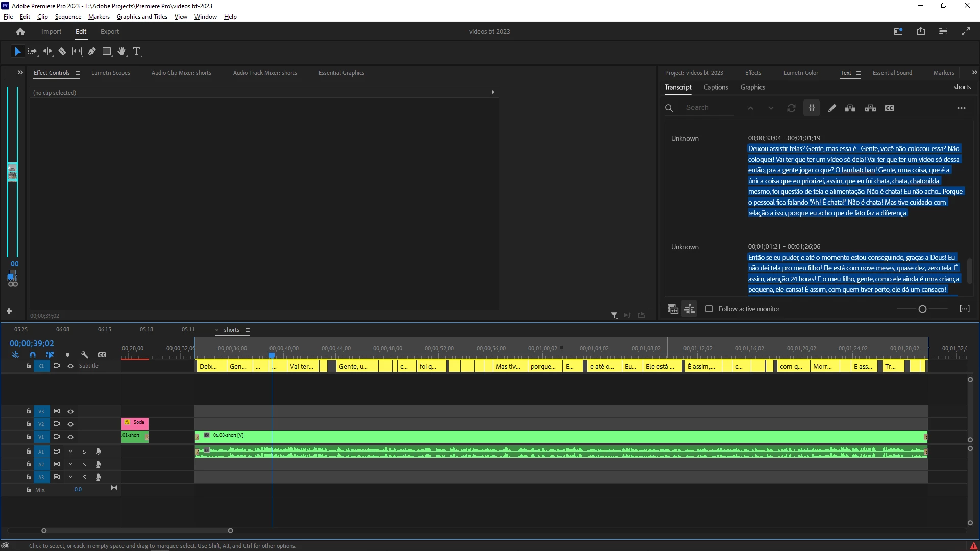
Task: Mute audio track A1
Action: [70, 452]
